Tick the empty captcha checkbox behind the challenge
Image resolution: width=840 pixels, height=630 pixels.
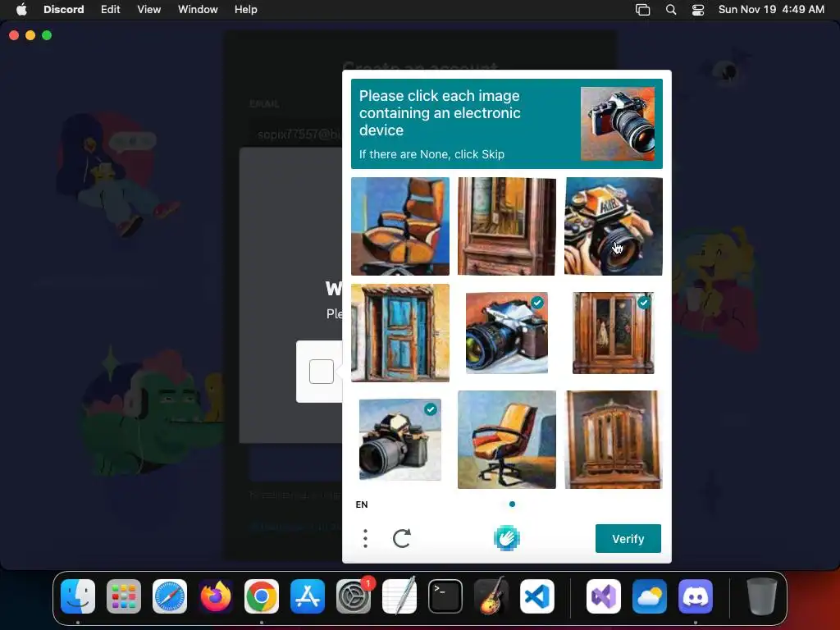(x=322, y=372)
